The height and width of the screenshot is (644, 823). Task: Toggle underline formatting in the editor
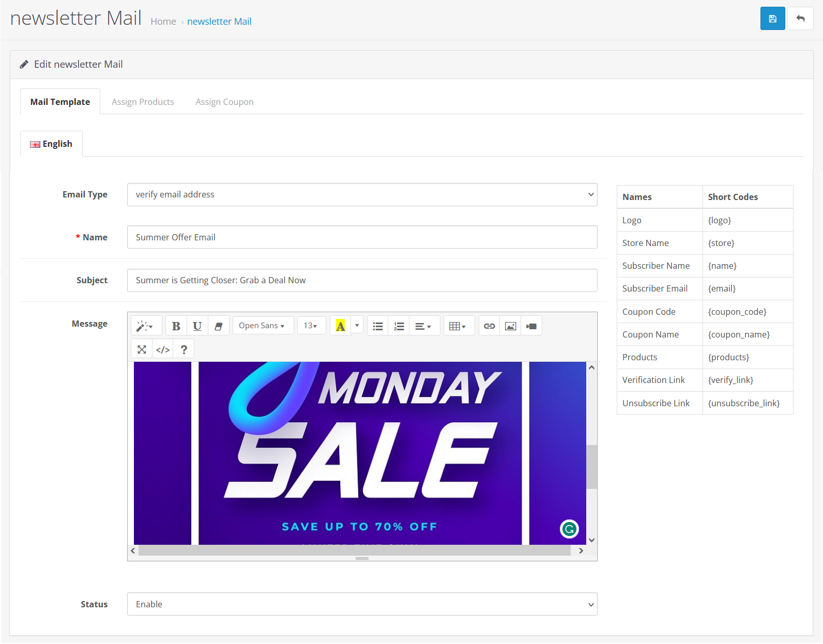coord(197,326)
